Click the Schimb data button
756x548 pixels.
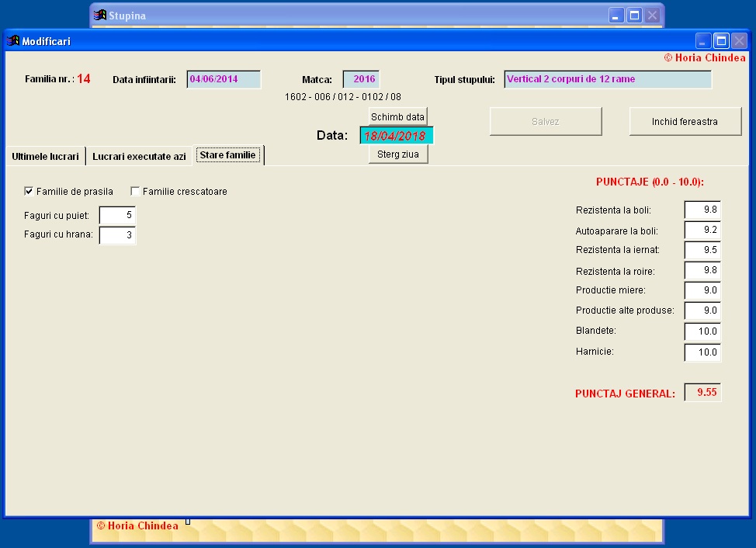pyautogui.click(x=397, y=116)
